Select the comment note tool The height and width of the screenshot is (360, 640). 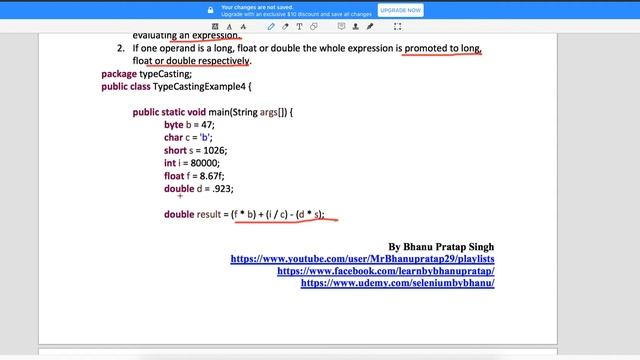(341, 27)
